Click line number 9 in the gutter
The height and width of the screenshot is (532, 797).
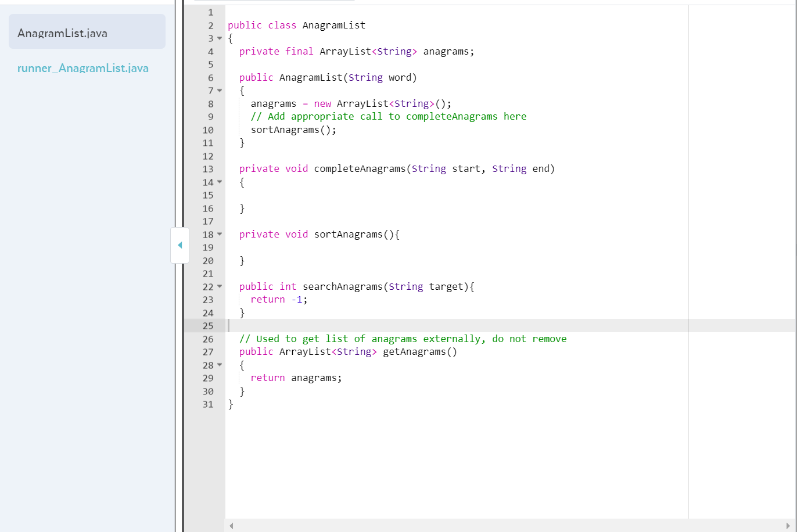(211, 117)
